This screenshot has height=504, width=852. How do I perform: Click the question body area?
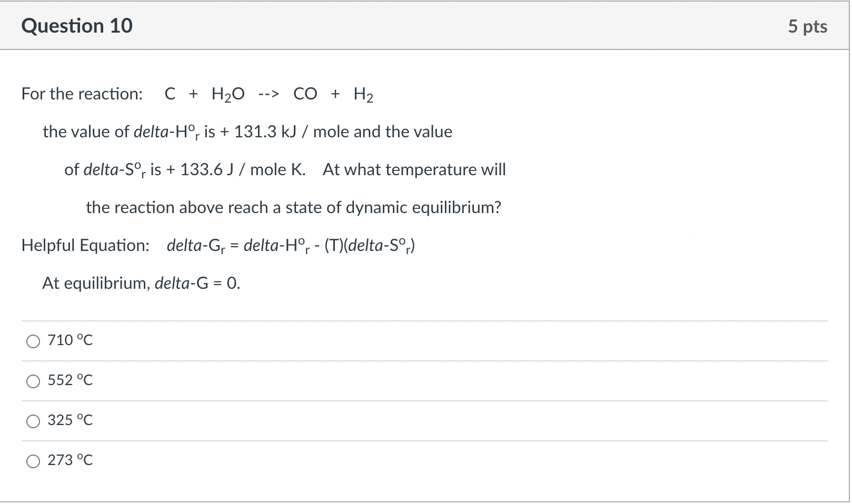pyautogui.click(x=369, y=184)
